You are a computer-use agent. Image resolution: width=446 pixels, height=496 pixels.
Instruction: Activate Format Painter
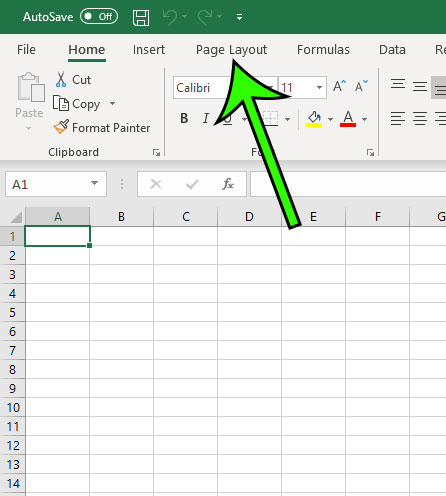pos(102,127)
